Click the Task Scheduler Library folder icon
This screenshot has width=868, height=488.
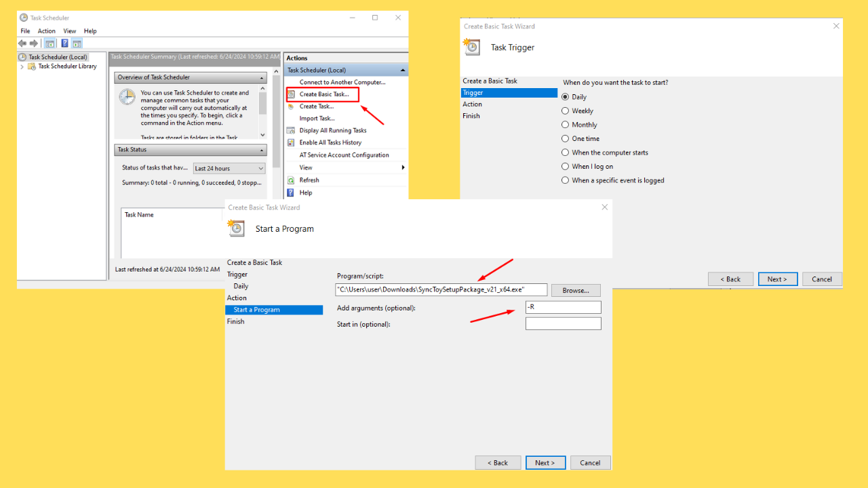point(32,66)
